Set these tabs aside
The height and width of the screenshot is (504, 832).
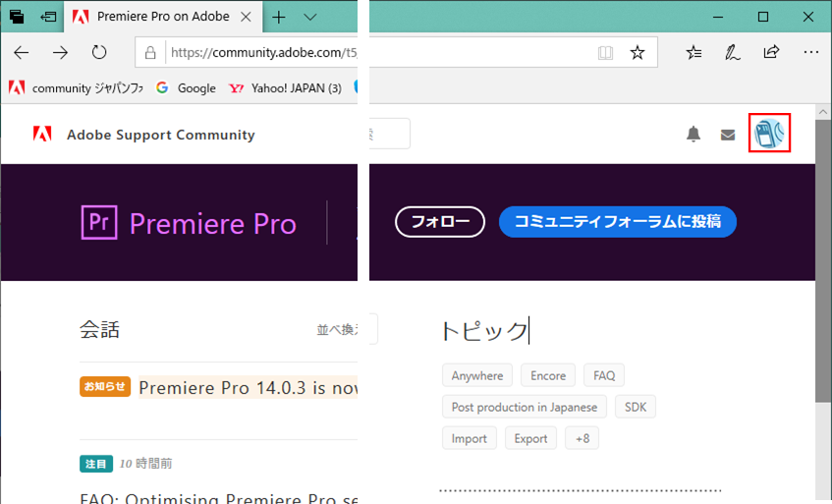click(x=48, y=17)
